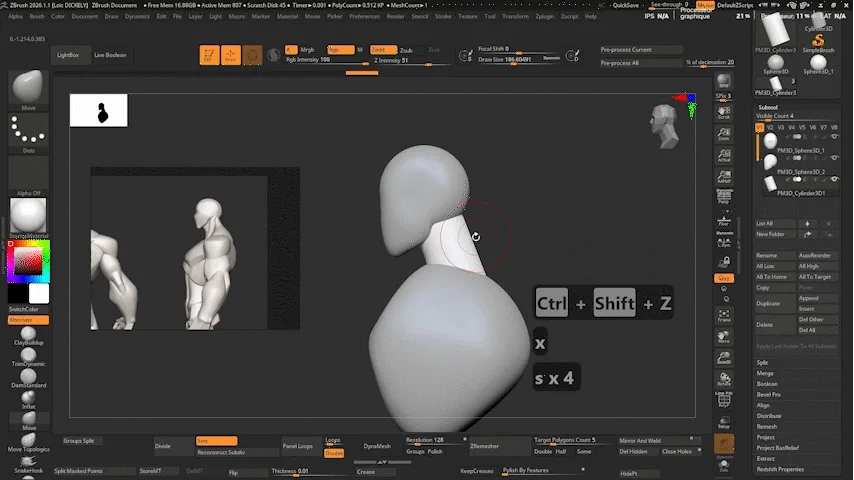Expand the Boolean section in Subtool panel

point(767,383)
